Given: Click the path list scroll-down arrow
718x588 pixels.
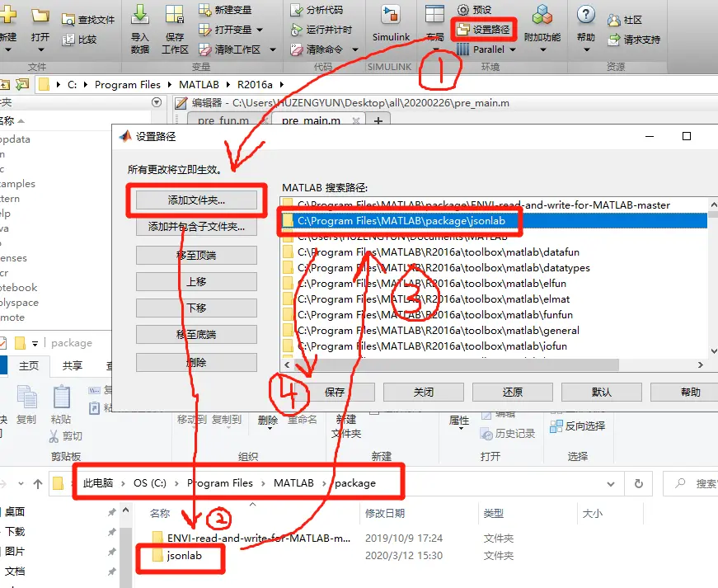Looking at the screenshot, I should 713,350.
